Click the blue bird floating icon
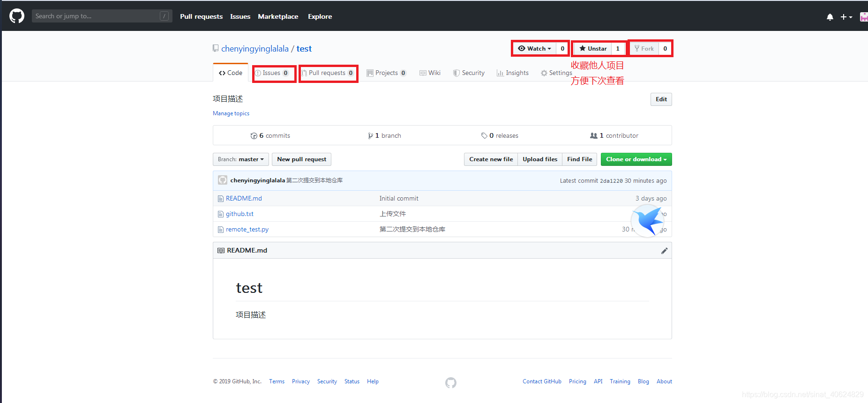The image size is (868, 403). [x=647, y=221]
